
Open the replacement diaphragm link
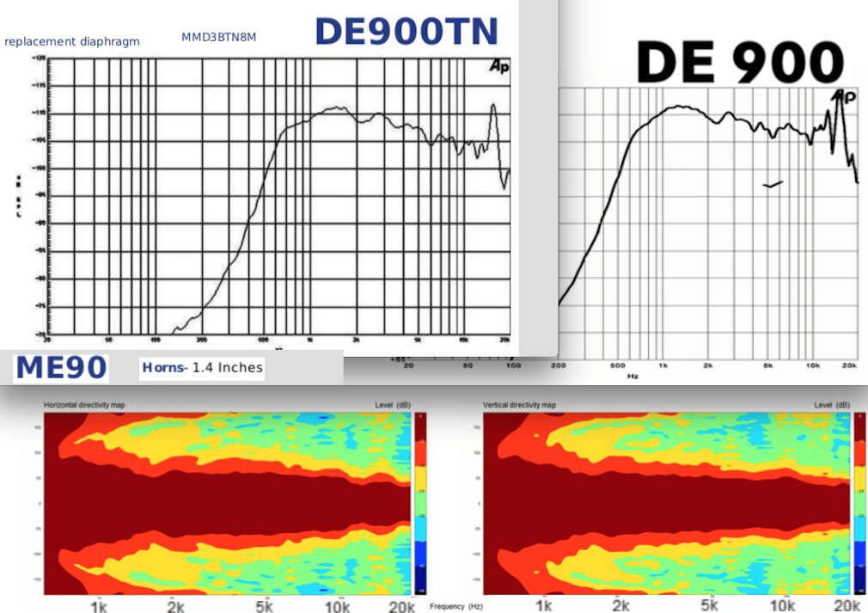click(72, 41)
